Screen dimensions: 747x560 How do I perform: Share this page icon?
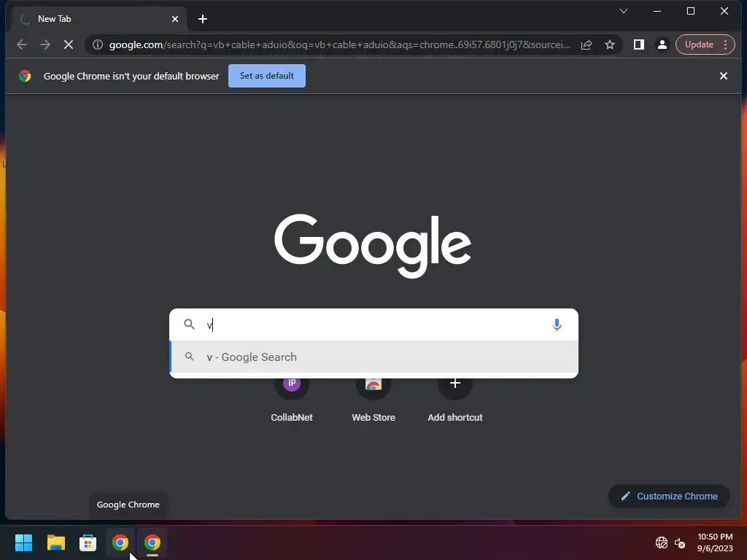(587, 44)
